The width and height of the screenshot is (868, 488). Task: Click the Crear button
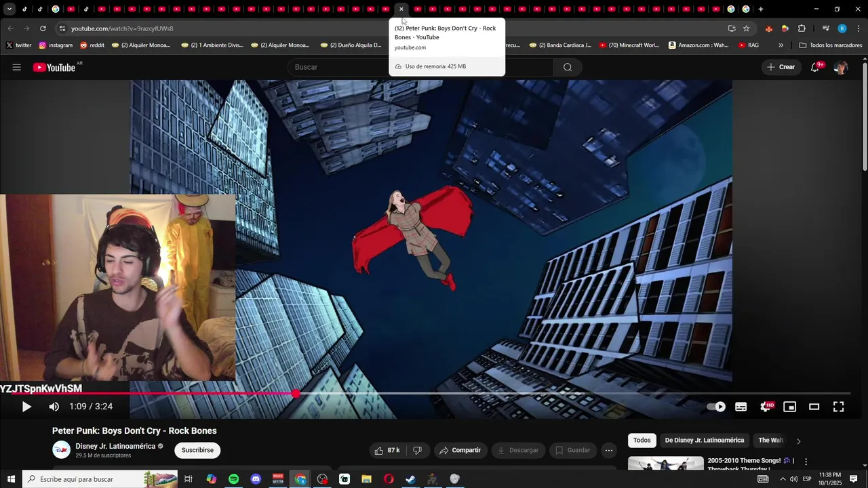(x=781, y=67)
